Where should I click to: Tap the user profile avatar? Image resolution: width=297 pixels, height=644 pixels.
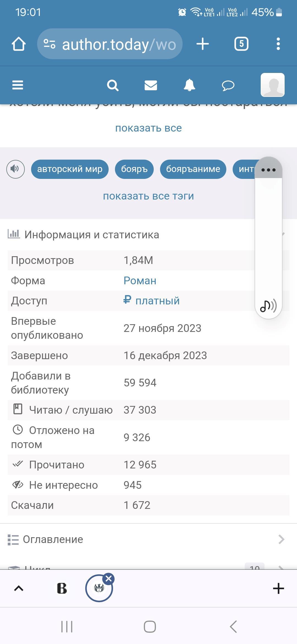tap(272, 85)
